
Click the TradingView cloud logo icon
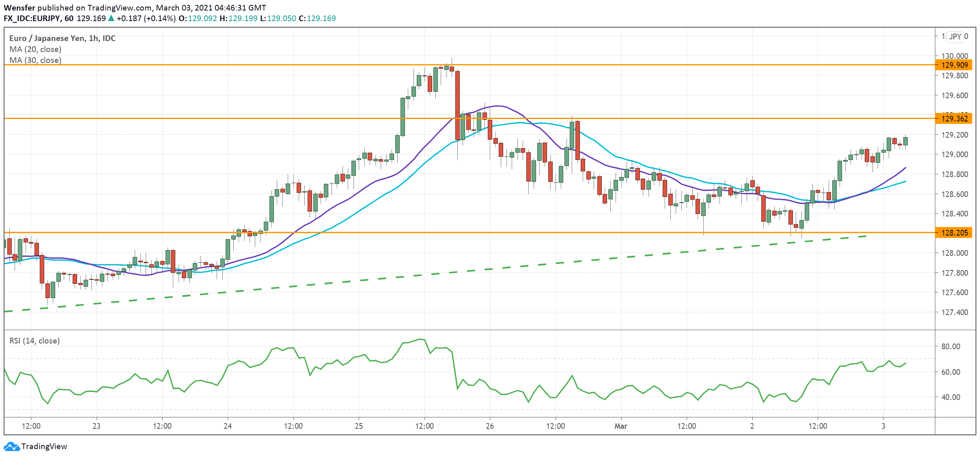tap(11, 446)
